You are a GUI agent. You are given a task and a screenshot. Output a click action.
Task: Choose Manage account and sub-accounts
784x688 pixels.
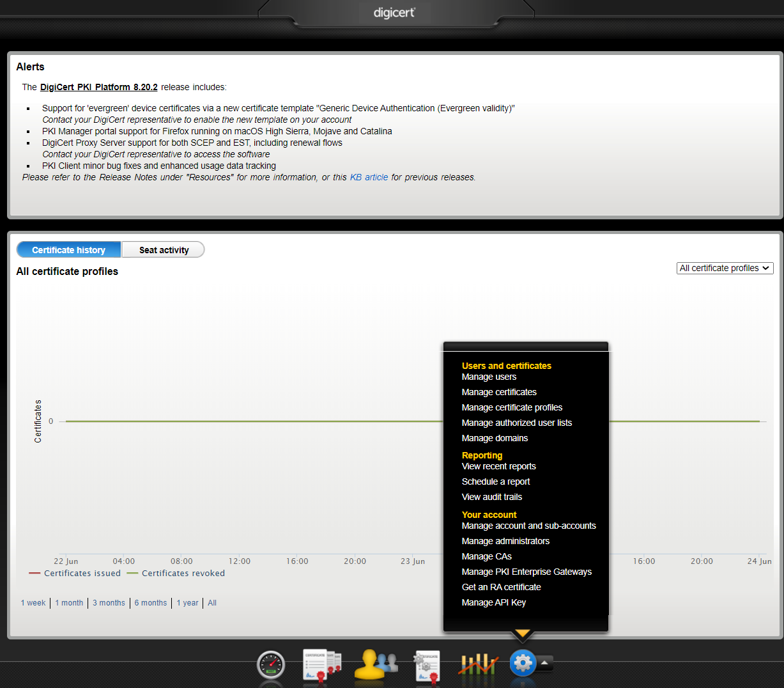(529, 526)
